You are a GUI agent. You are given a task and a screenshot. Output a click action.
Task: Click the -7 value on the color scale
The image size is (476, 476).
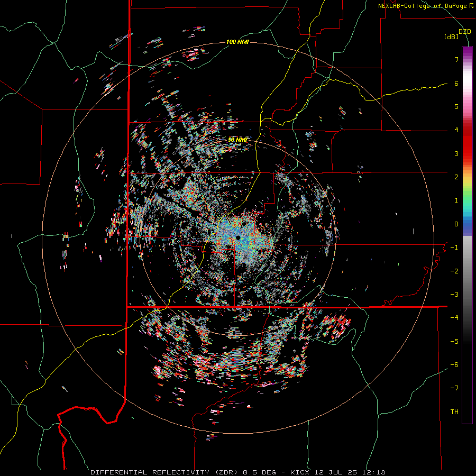click(x=454, y=388)
